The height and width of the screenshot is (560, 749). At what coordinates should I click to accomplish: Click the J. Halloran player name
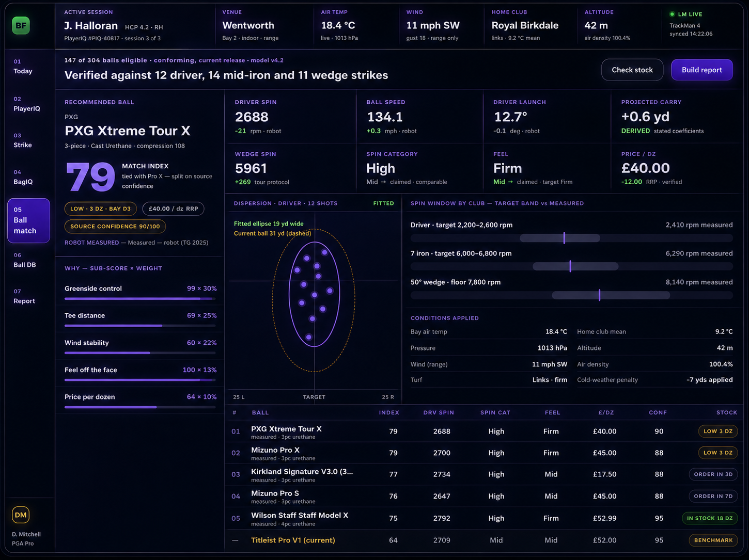91,26
